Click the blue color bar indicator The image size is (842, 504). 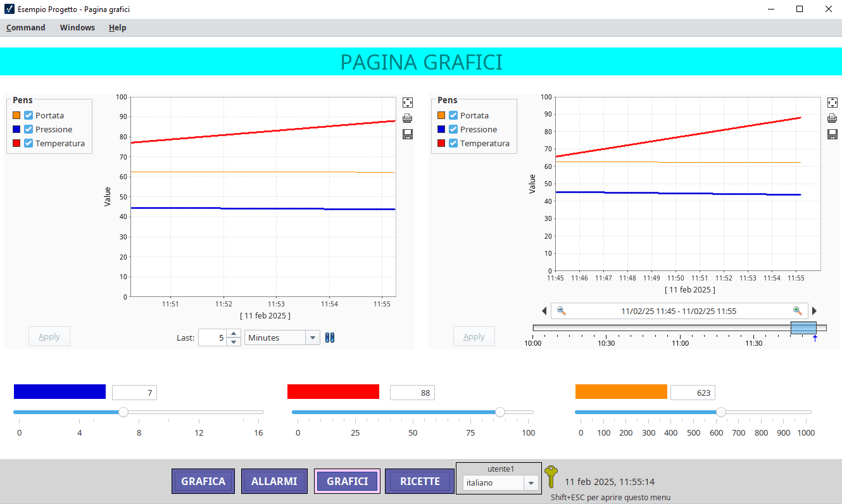point(60,391)
